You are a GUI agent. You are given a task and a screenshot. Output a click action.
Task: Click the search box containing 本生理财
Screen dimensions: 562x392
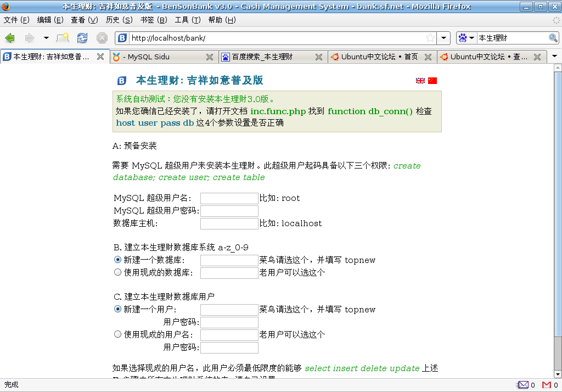point(513,38)
